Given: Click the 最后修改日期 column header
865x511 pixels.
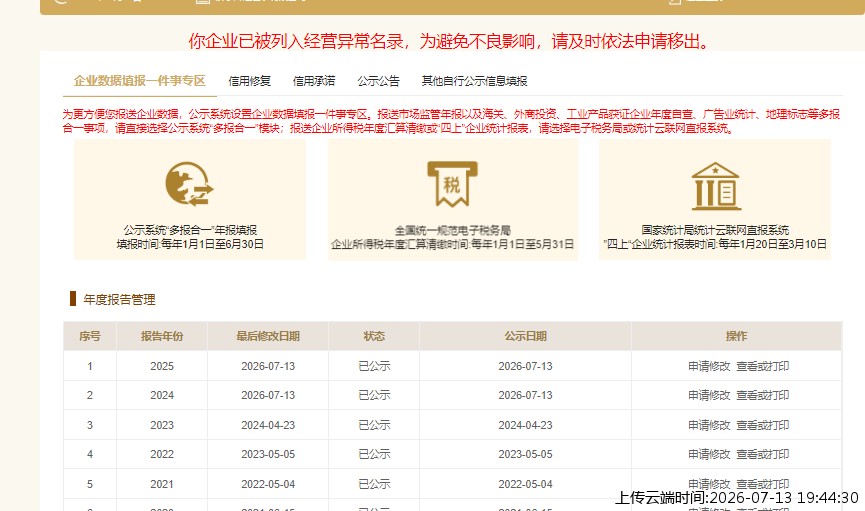Looking at the screenshot, I should pos(268,336).
